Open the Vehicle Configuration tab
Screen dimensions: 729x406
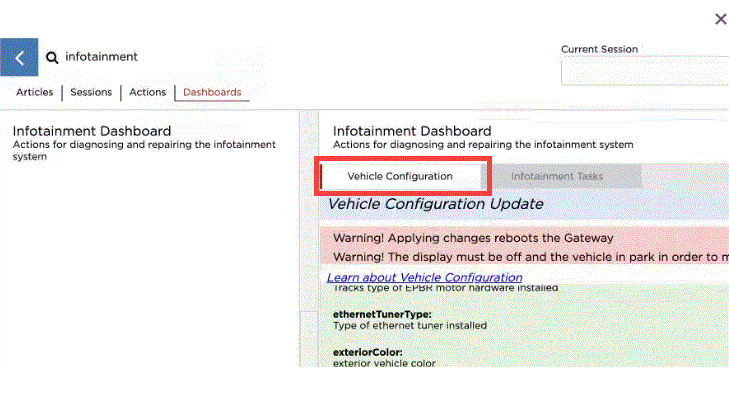pos(400,176)
